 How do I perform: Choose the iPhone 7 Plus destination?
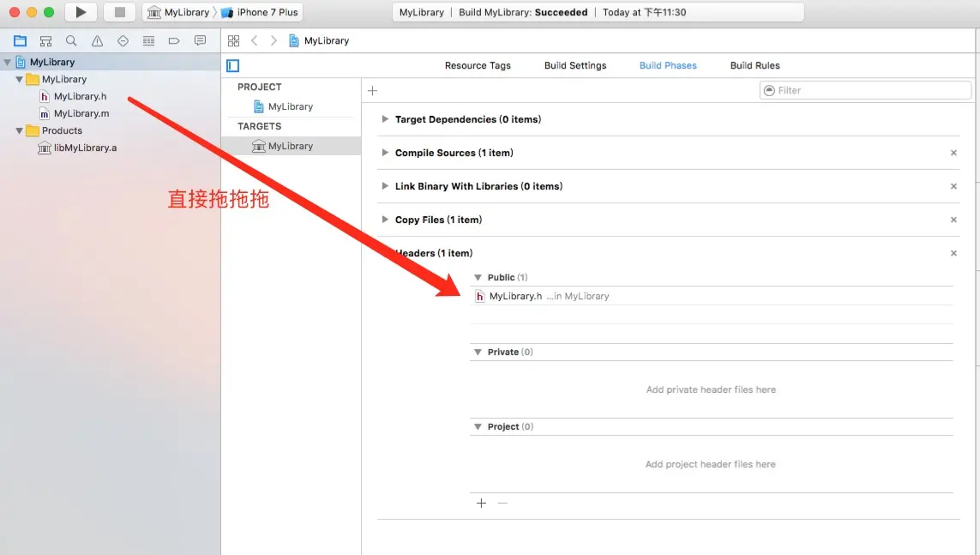(x=260, y=12)
